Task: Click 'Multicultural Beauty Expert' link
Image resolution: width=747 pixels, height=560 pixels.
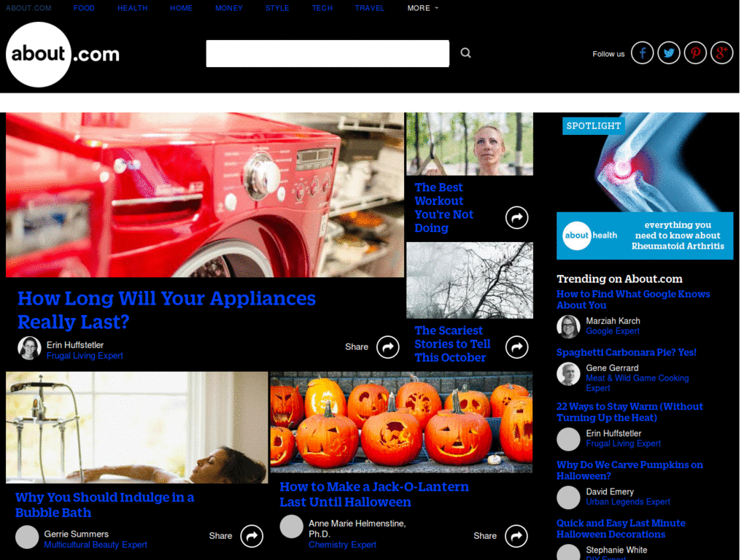Action: tap(96, 545)
